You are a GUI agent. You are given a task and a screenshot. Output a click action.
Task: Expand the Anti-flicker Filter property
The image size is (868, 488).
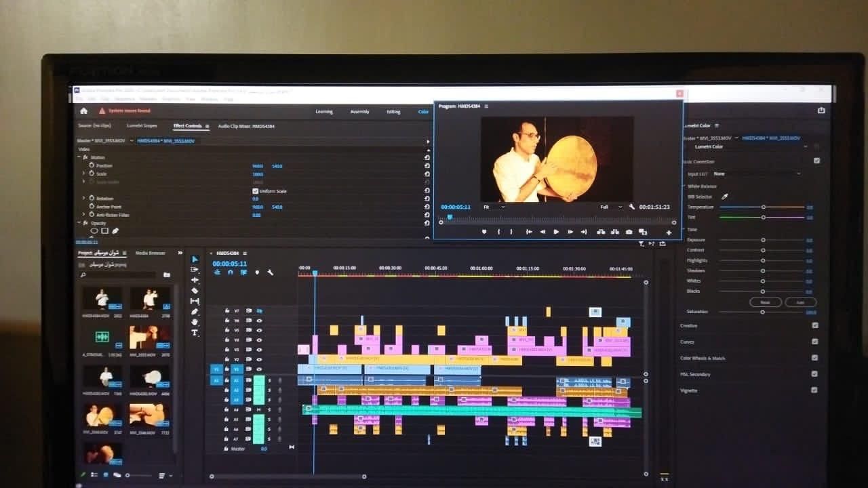click(x=85, y=215)
